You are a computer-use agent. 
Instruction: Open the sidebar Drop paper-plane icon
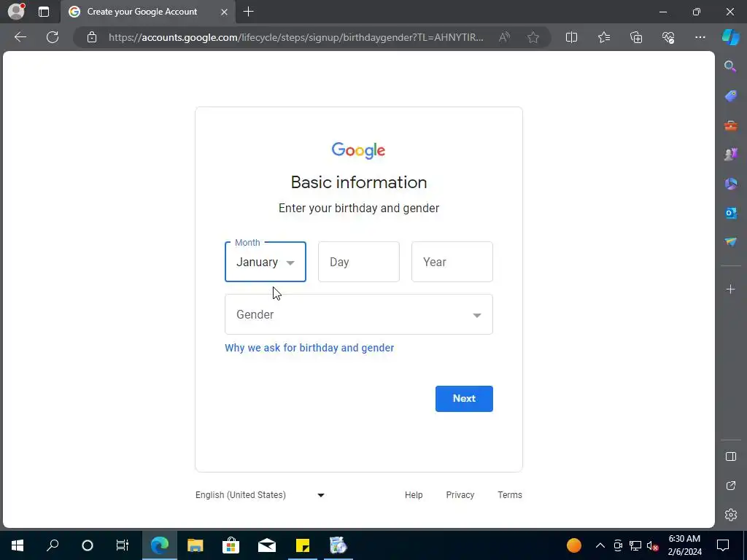pyautogui.click(x=730, y=242)
